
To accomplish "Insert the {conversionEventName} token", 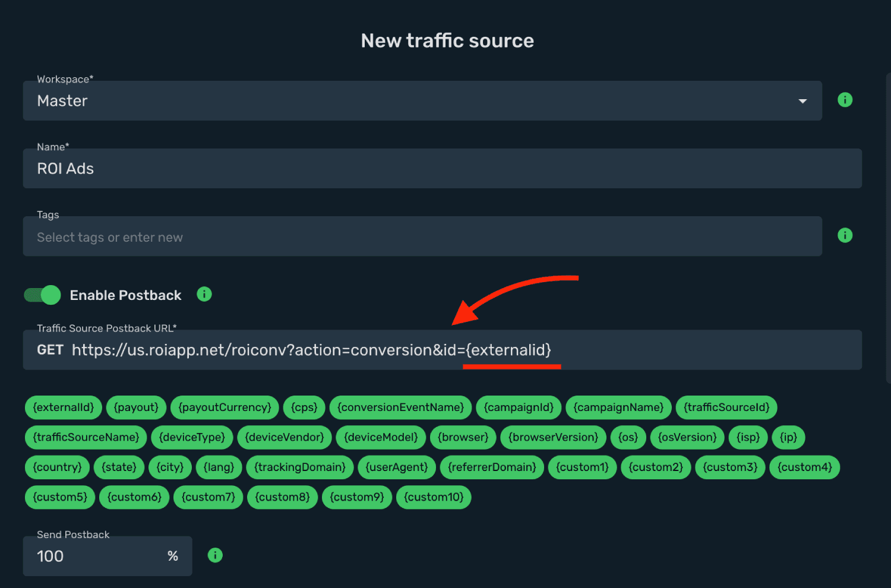I will coord(401,407).
